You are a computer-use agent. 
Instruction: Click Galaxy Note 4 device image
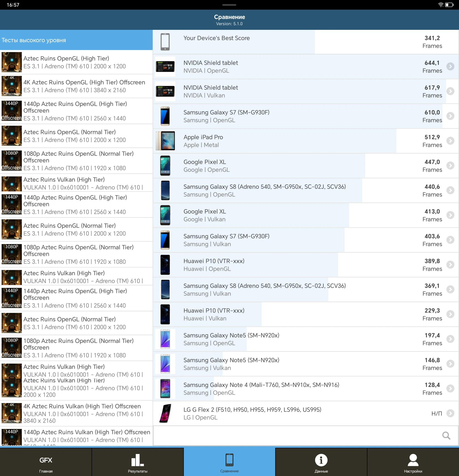(165, 389)
